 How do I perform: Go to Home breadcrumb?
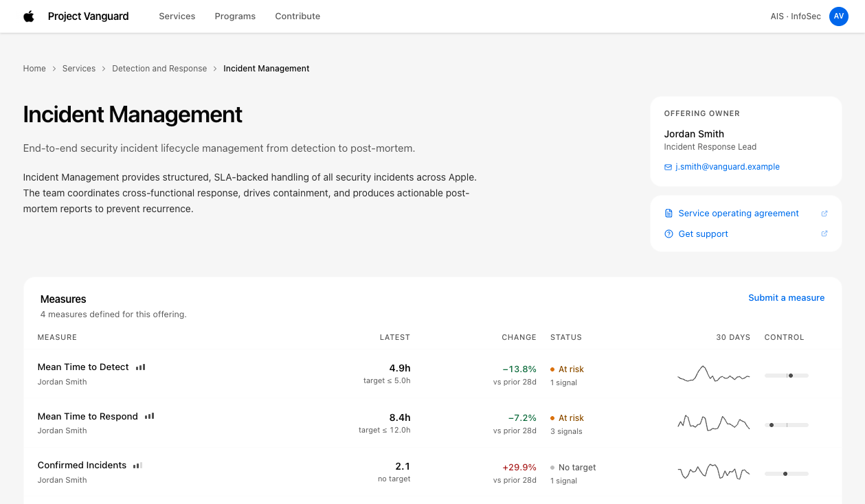tap(34, 69)
